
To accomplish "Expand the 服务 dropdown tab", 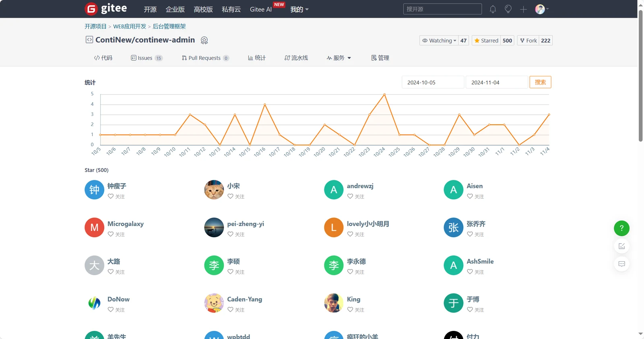I will (339, 58).
